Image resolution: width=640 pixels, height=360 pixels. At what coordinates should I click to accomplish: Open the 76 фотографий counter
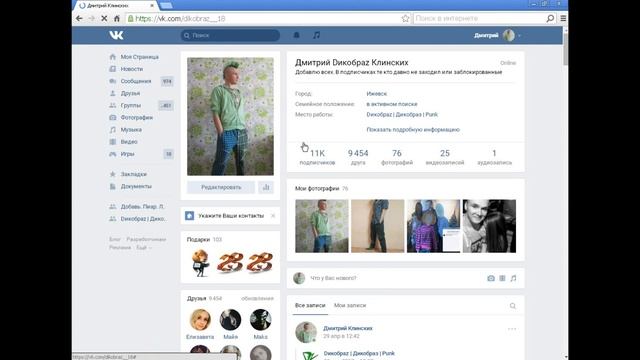[397, 157]
